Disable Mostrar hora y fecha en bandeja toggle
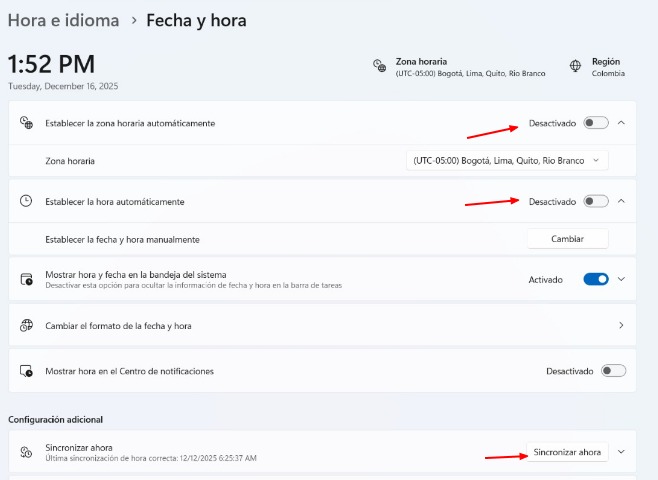This screenshot has height=480, width=658. tap(596, 279)
